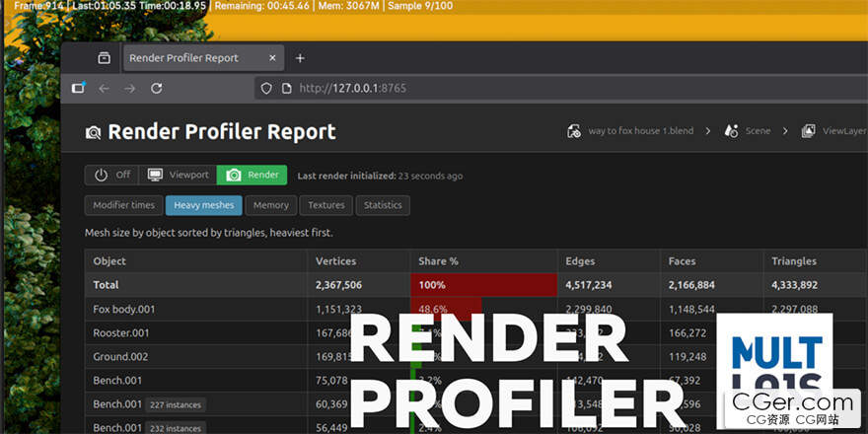Open the Modifier times tab

click(x=123, y=205)
